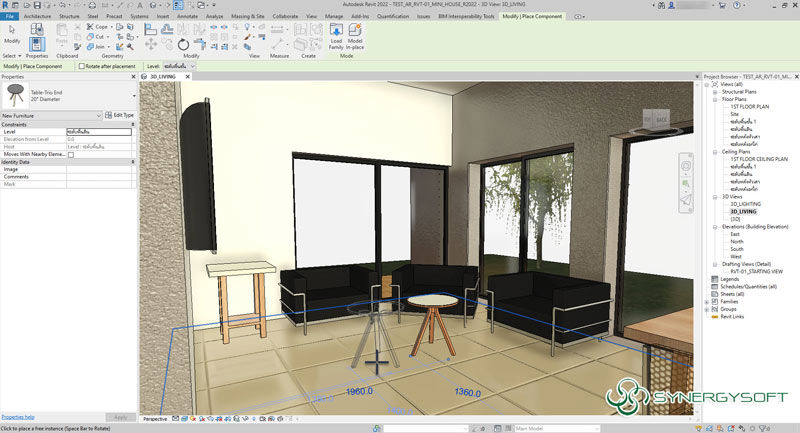Toggle Moves With Nearby Elements checkbox
This screenshot has width=800, height=433.
[x=71, y=155]
